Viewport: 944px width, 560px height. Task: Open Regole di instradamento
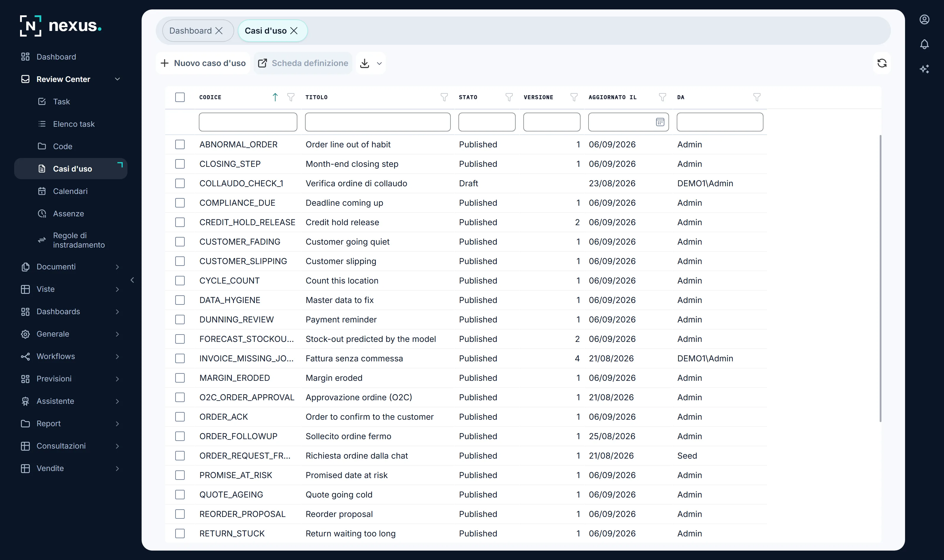pyautogui.click(x=71, y=240)
